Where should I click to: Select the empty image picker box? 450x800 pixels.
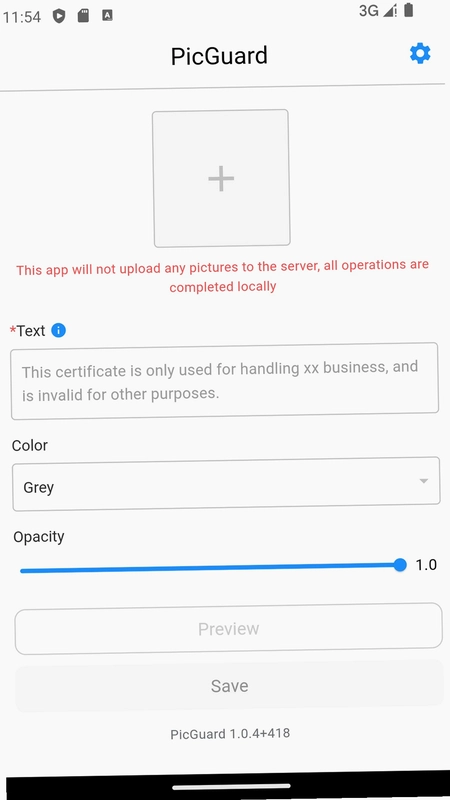(x=221, y=178)
